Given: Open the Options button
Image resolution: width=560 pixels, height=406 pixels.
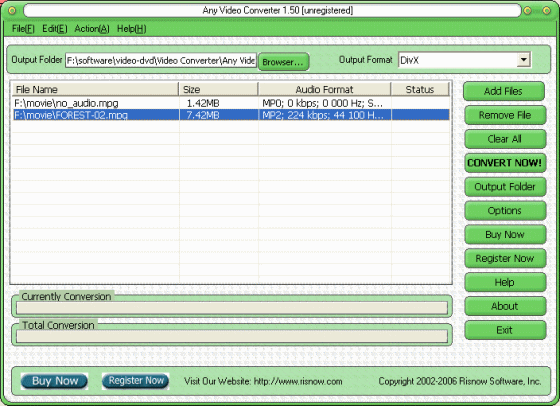Looking at the screenshot, I should [505, 211].
